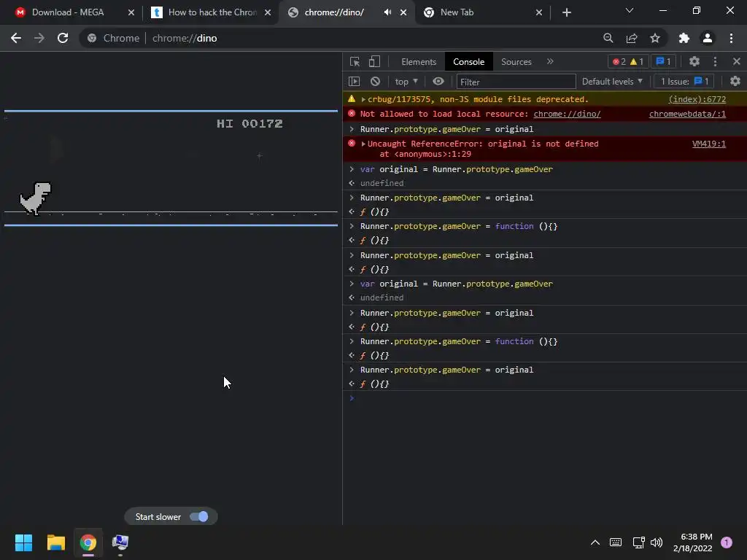Image resolution: width=747 pixels, height=560 pixels.
Task: Open the top context dropdown
Action: [x=406, y=82]
